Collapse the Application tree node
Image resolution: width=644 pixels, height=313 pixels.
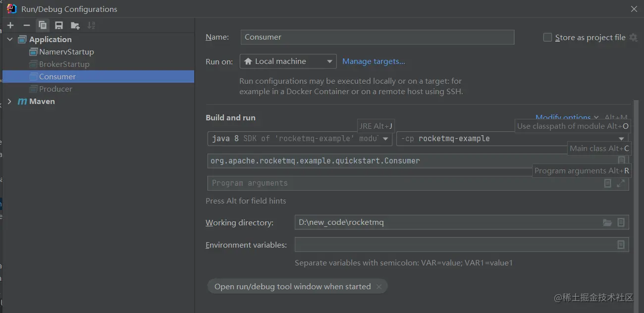coord(10,40)
